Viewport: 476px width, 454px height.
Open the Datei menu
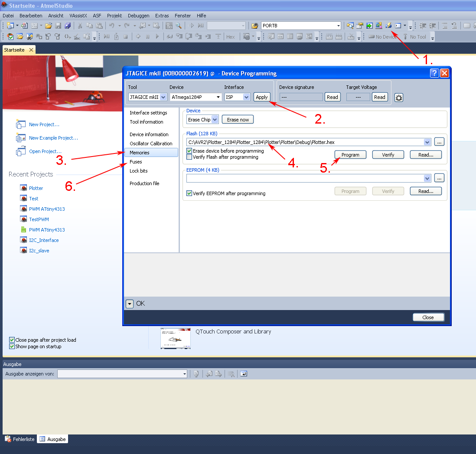pyautogui.click(x=8, y=16)
